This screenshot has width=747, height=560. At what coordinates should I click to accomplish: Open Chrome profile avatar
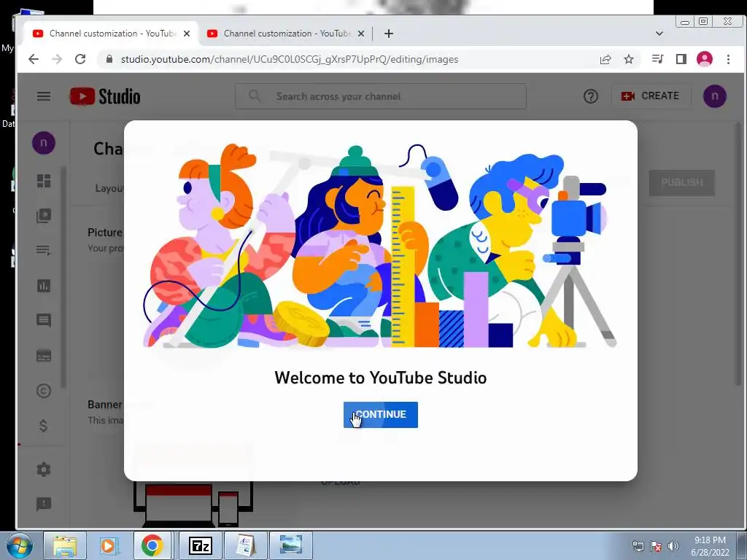coord(705,59)
